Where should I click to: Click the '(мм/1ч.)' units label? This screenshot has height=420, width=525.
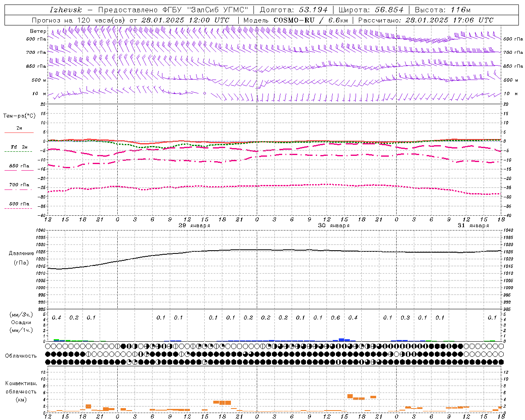[21, 330]
